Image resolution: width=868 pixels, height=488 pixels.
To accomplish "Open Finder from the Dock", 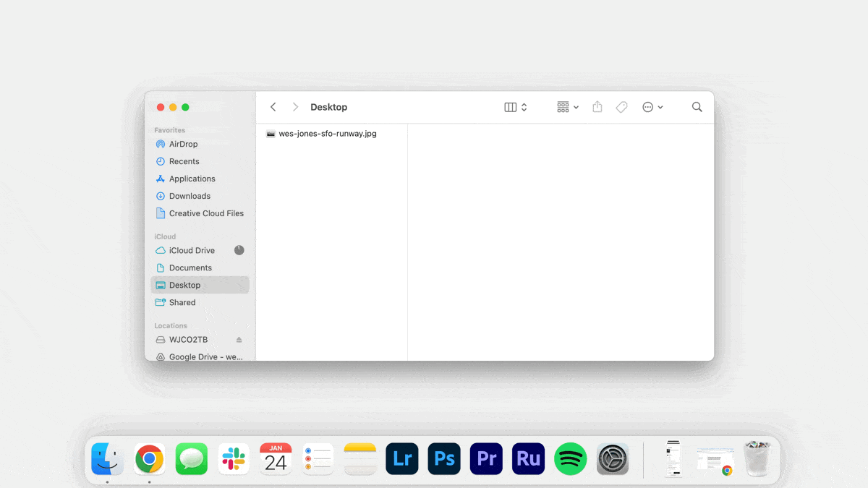I will click(x=107, y=459).
